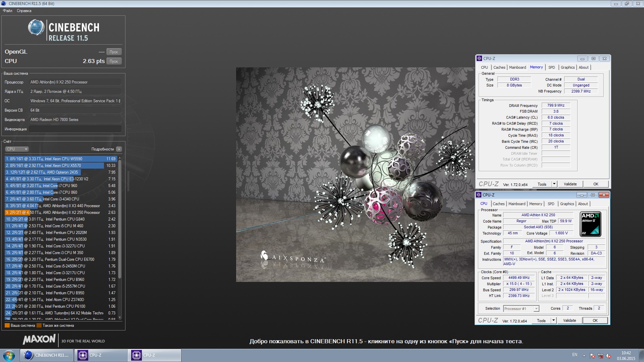Switch to second CPU-Z taskbar button

pos(154,355)
